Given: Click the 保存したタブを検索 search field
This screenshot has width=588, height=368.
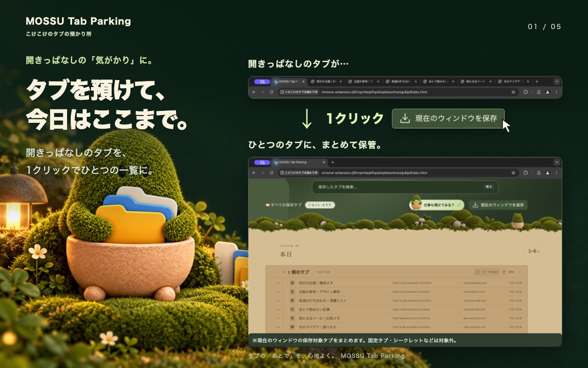Looking at the screenshot, I should click(405, 187).
